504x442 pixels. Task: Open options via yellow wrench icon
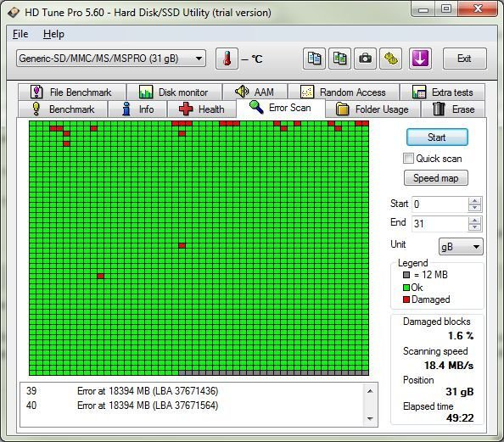click(x=390, y=59)
